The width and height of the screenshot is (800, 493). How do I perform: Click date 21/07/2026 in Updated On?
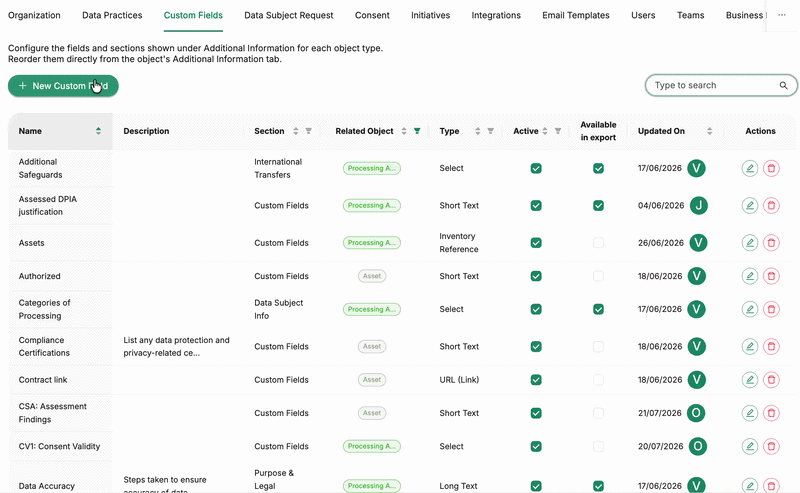click(x=659, y=413)
